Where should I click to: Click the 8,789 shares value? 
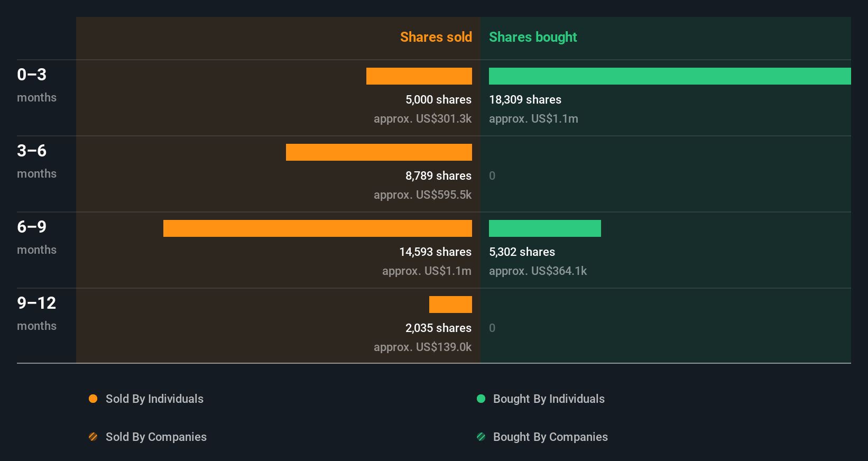[x=438, y=176]
